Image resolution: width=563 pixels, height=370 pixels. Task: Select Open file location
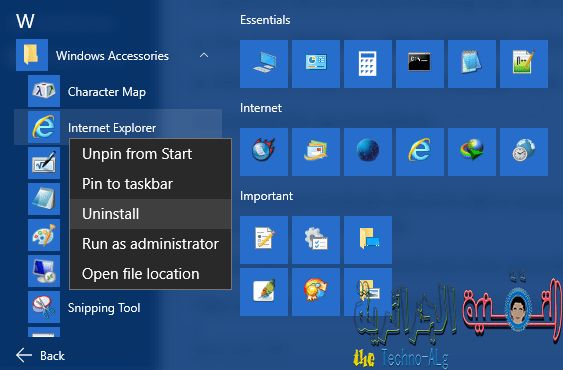[150, 274]
